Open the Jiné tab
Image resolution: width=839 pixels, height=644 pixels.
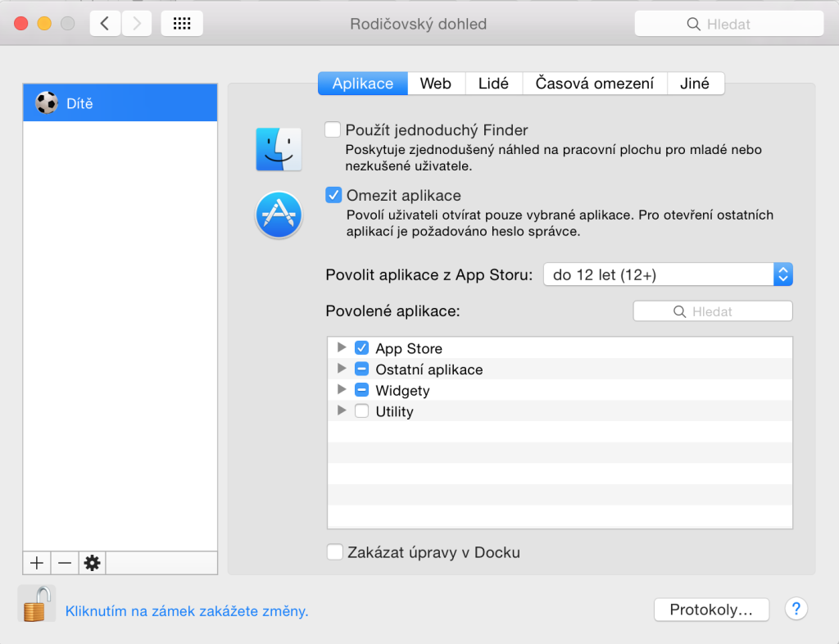click(x=695, y=84)
